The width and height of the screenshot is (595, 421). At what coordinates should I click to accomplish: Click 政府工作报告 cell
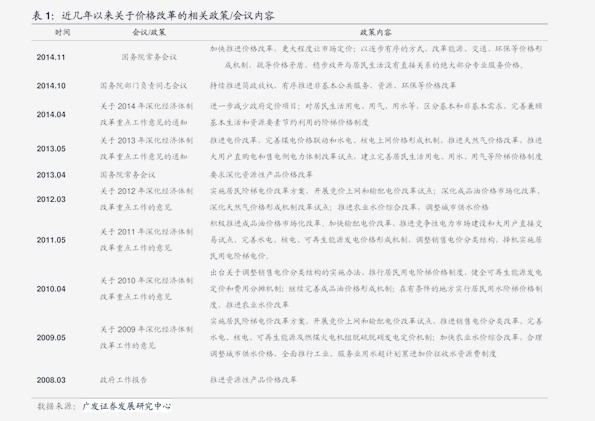click(123, 380)
